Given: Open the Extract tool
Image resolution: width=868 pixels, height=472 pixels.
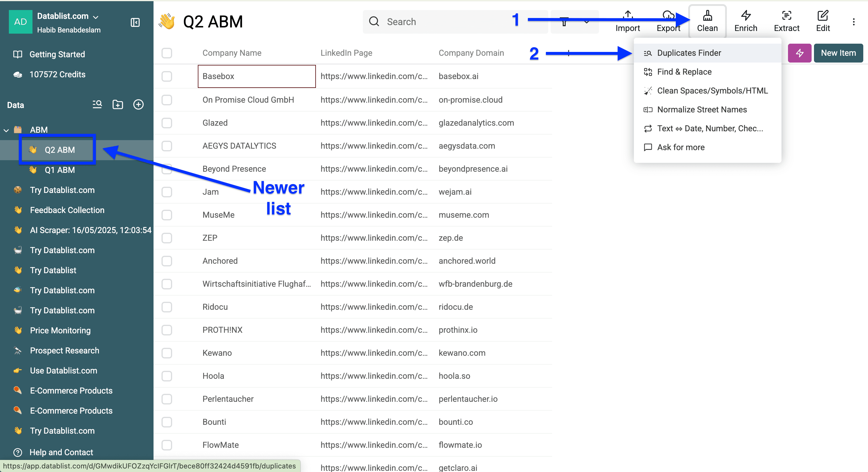Looking at the screenshot, I should click(x=787, y=21).
